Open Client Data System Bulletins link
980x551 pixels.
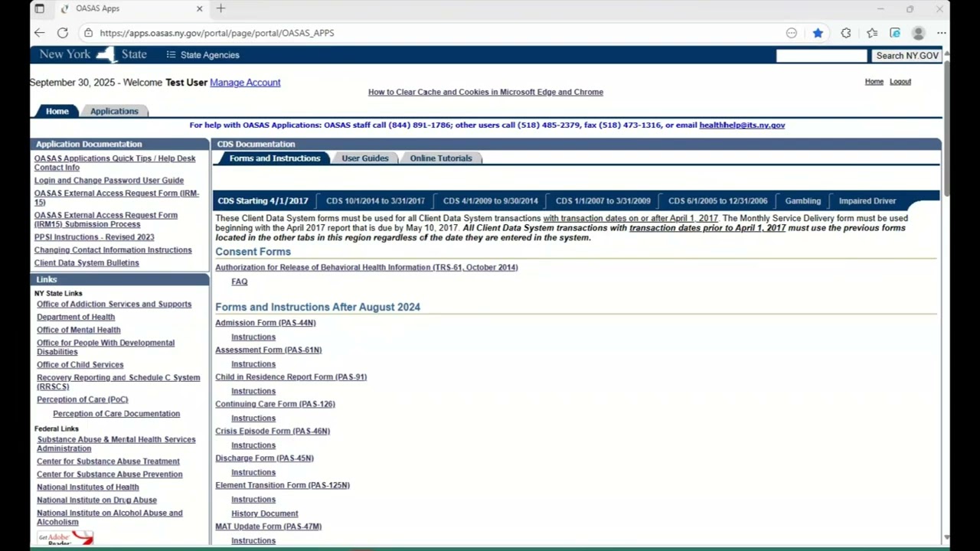tap(87, 262)
